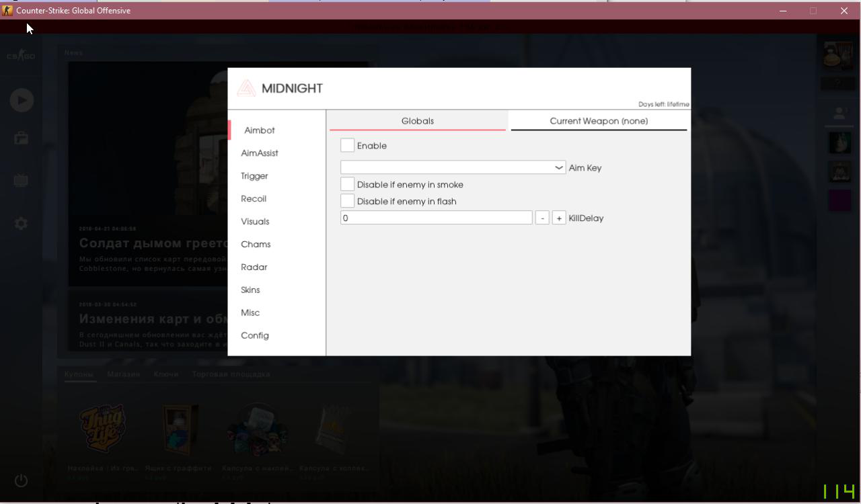Open the Thug Life sticker store item
This screenshot has height=504, width=861.
103,429
